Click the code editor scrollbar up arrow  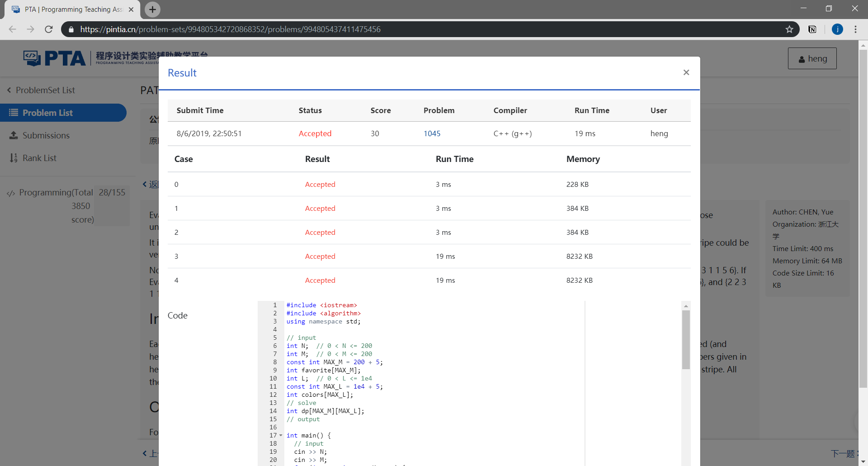click(686, 306)
